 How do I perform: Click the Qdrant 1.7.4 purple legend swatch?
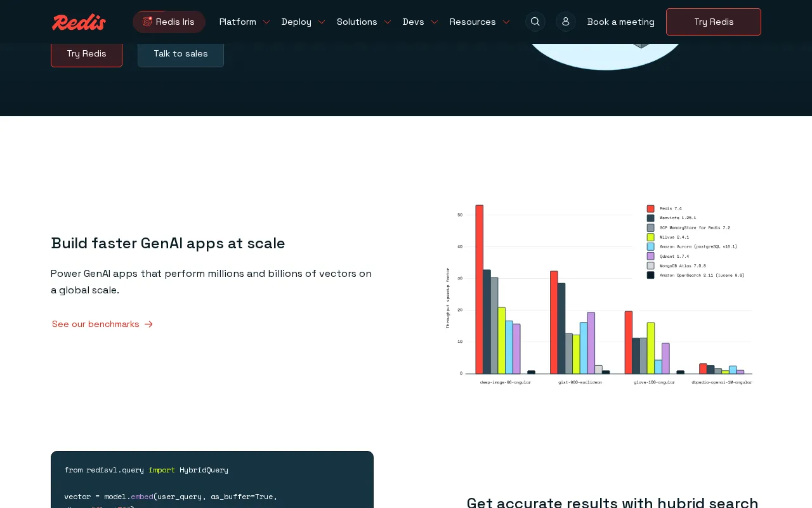coord(650,256)
